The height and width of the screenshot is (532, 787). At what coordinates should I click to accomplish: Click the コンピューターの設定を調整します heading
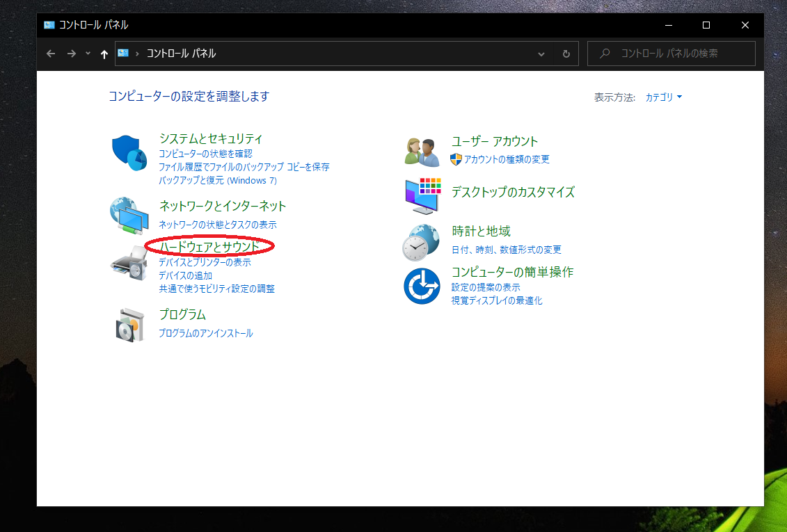[189, 96]
